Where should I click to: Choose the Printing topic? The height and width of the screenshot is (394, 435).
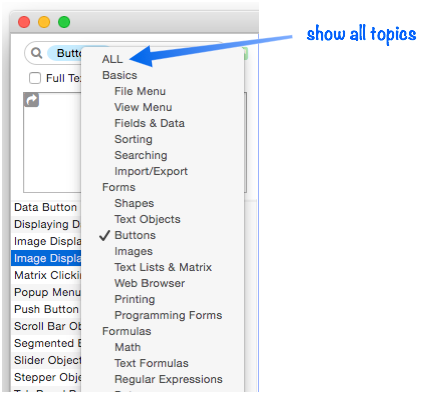(135, 299)
